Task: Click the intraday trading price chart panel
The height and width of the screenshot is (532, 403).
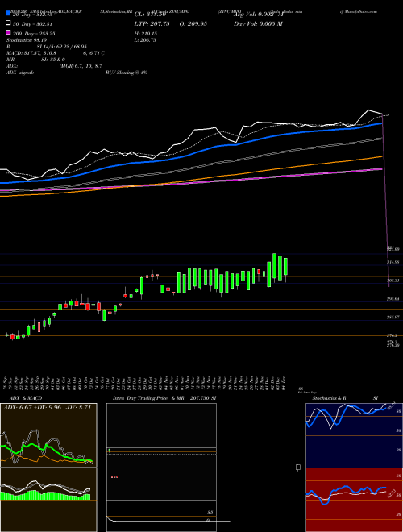Action: (161, 468)
